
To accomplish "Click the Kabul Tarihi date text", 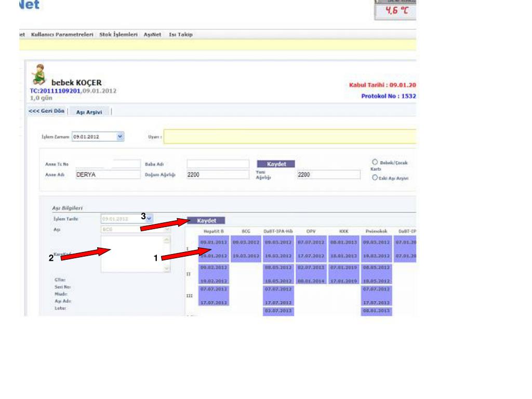I will 382,85.
